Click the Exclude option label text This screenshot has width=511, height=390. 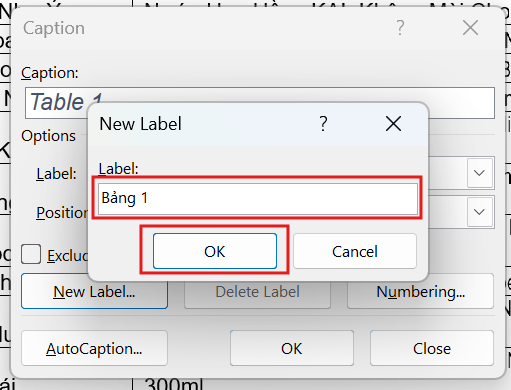[67, 256]
